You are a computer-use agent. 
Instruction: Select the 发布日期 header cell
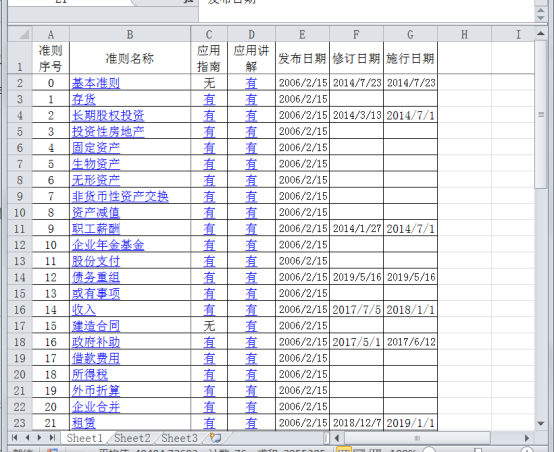point(302,58)
